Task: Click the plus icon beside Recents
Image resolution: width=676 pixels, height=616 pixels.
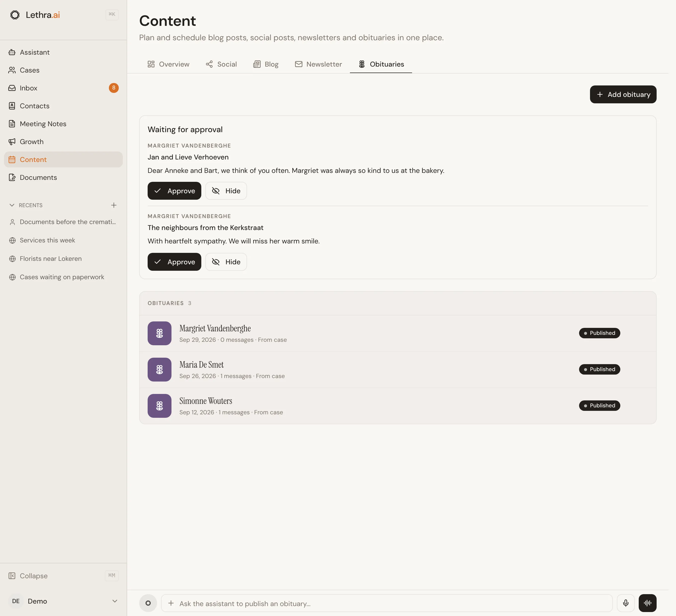Action: pos(114,205)
